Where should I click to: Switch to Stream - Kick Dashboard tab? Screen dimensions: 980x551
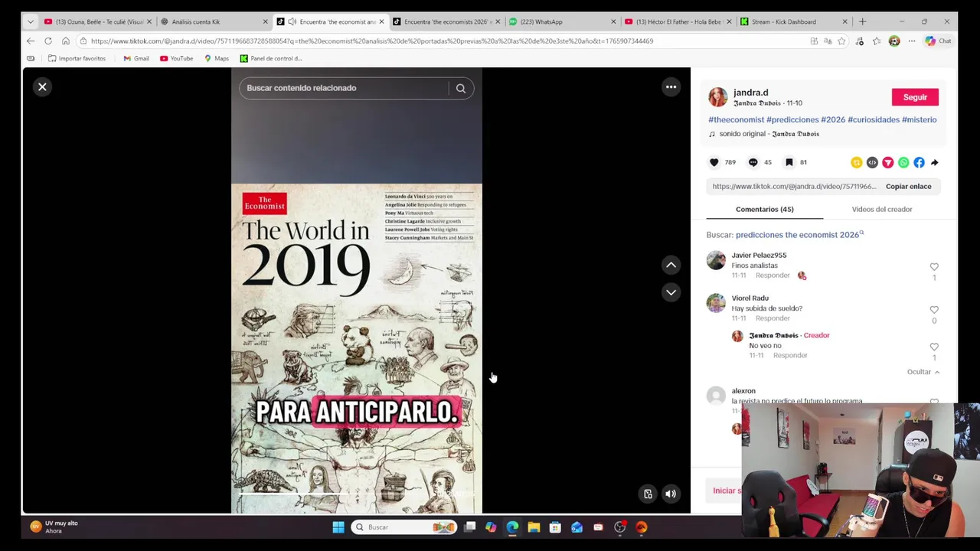point(793,21)
